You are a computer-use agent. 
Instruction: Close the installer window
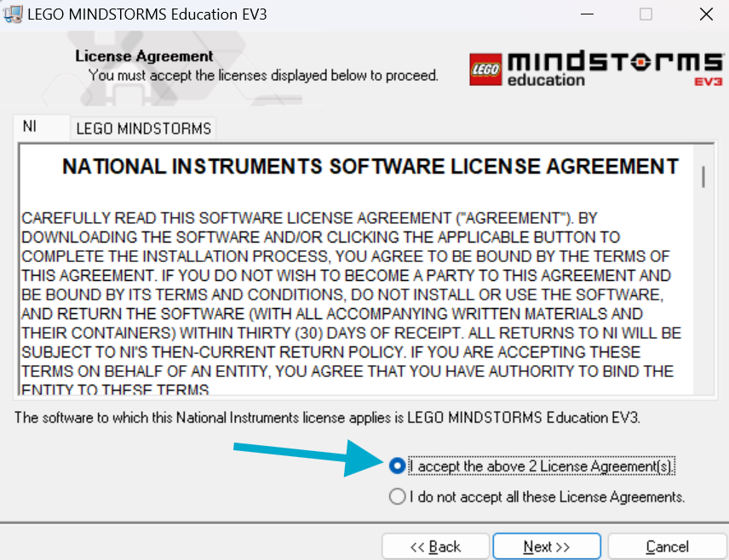pos(706,14)
